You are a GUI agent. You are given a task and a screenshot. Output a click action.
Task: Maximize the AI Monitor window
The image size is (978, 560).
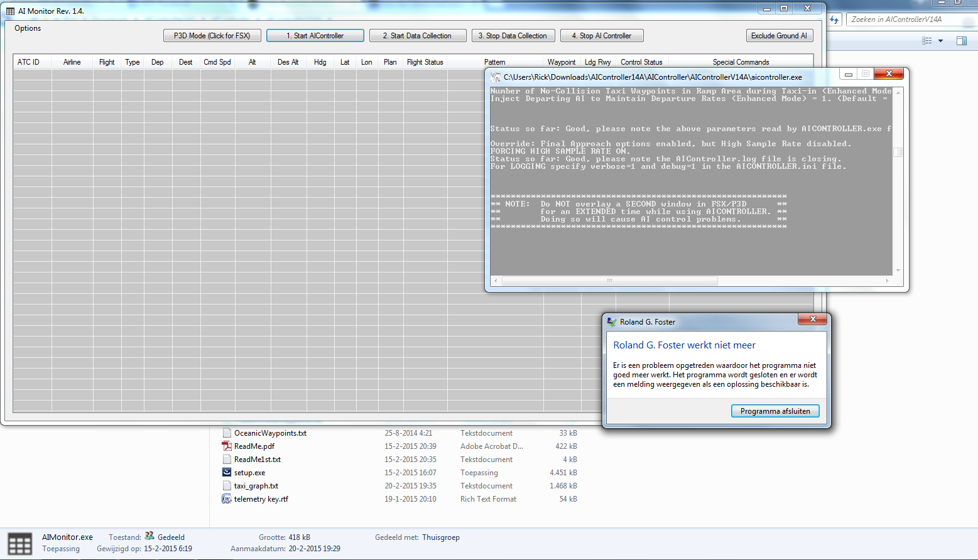[x=784, y=8]
